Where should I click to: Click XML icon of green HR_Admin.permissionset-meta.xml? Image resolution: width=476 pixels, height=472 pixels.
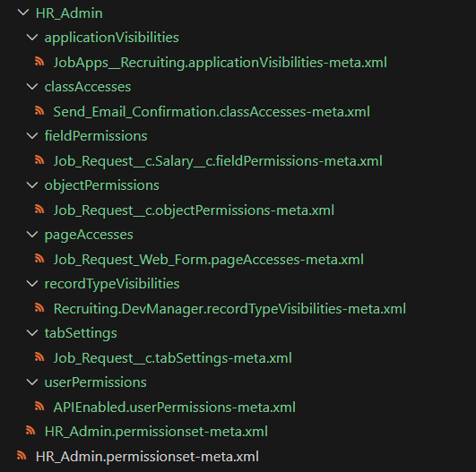click(30, 431)
